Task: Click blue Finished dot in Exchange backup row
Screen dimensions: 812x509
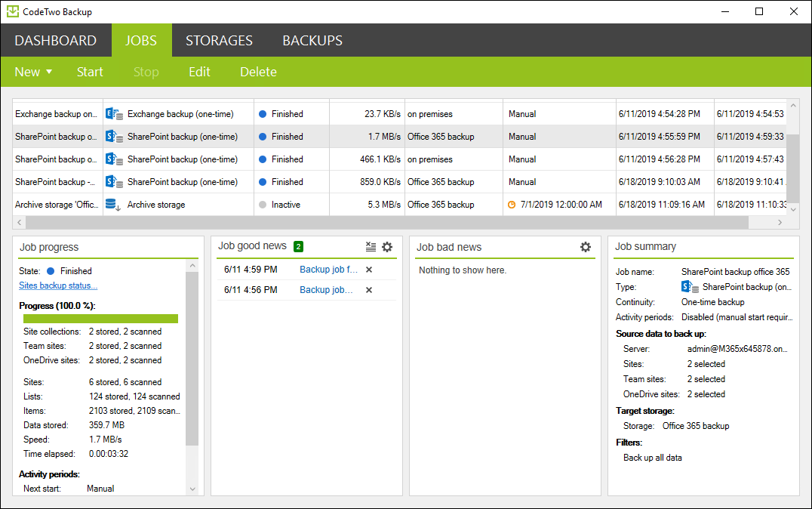Action: point(263,114)
